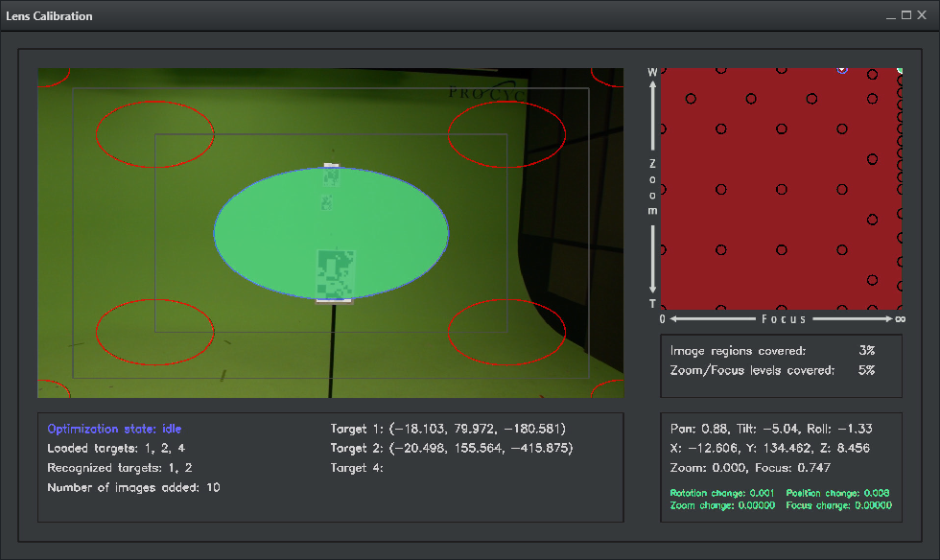Viewport: 940px width, 560px height.
Task: Click the Target 1 coordinates line
Action: pos(448,429)
